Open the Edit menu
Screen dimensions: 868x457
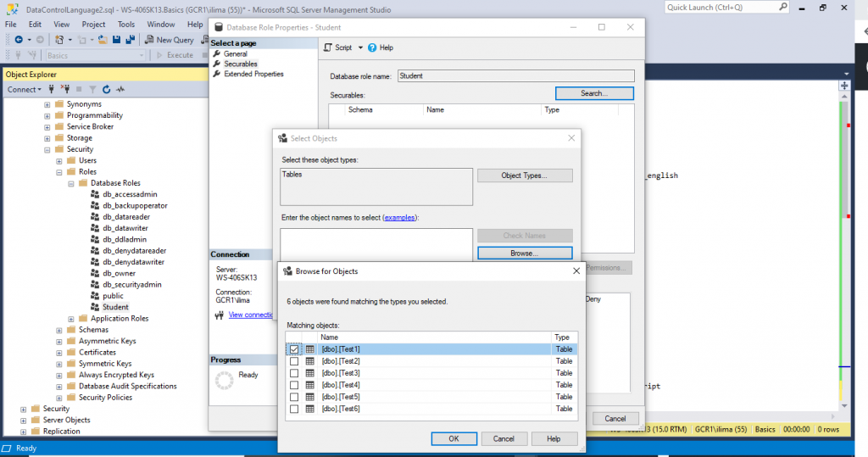pyautogui.click(x=35, y=25)
